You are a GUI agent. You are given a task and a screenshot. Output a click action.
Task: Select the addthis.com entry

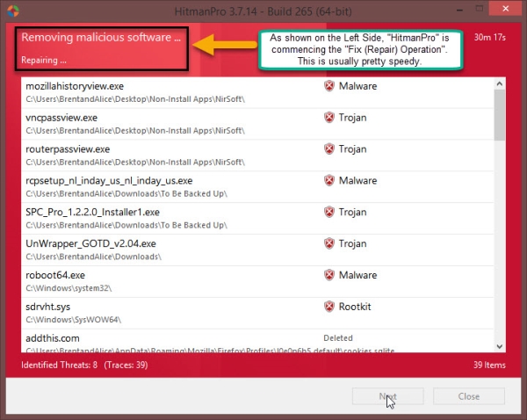point(257,341)
